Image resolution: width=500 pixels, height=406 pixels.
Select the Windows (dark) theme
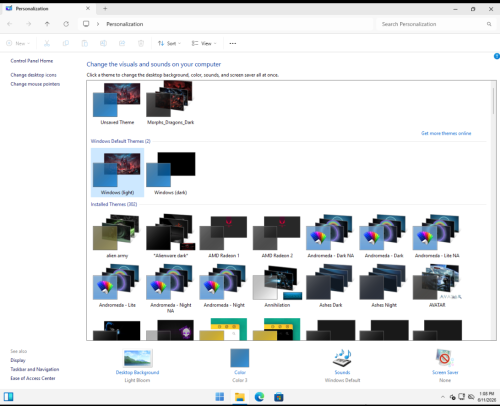(x=170, y=173)
